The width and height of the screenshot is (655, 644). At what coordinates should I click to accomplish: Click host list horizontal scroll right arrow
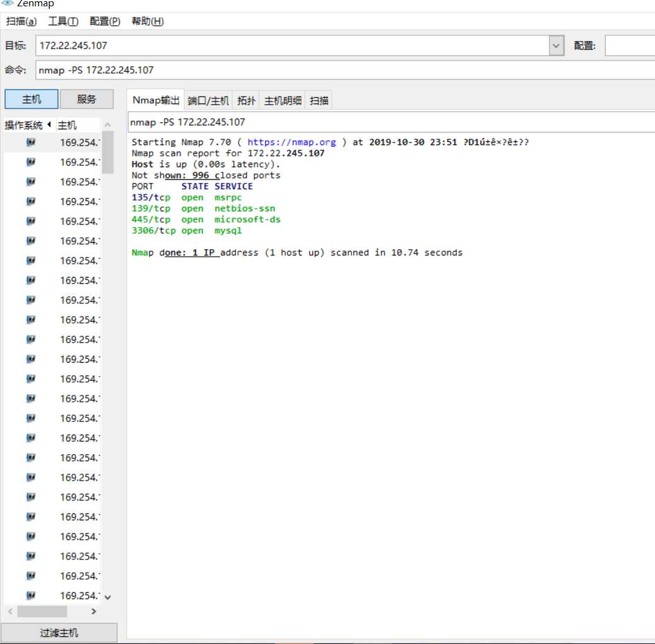pos(93,611)
